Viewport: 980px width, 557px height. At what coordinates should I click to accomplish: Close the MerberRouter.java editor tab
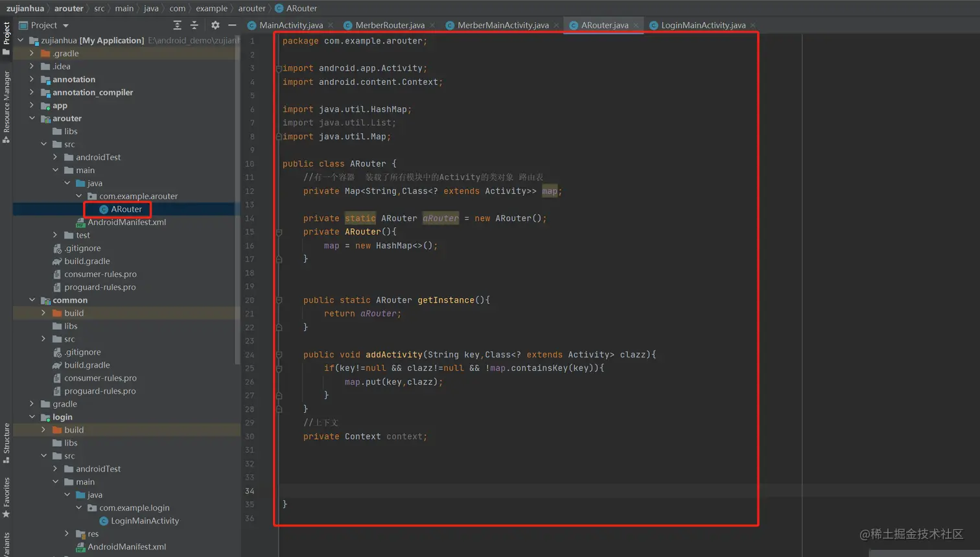[x=432, y=25]
